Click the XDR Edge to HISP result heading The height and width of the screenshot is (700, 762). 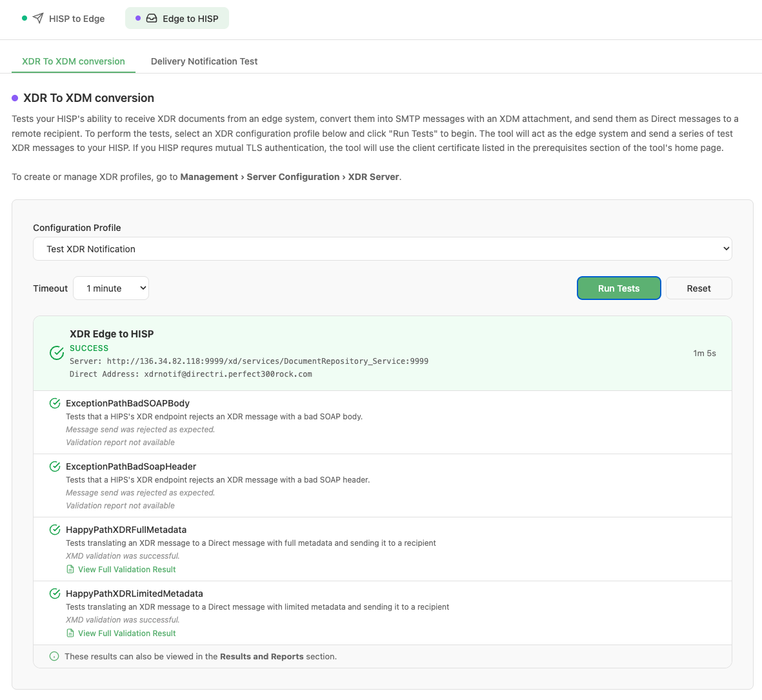112,334
